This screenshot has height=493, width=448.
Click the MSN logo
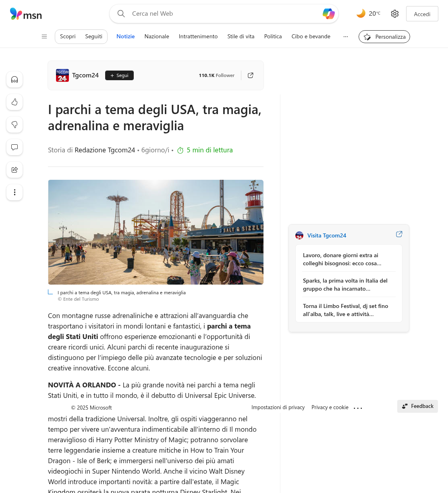click(x=26, y=14)
